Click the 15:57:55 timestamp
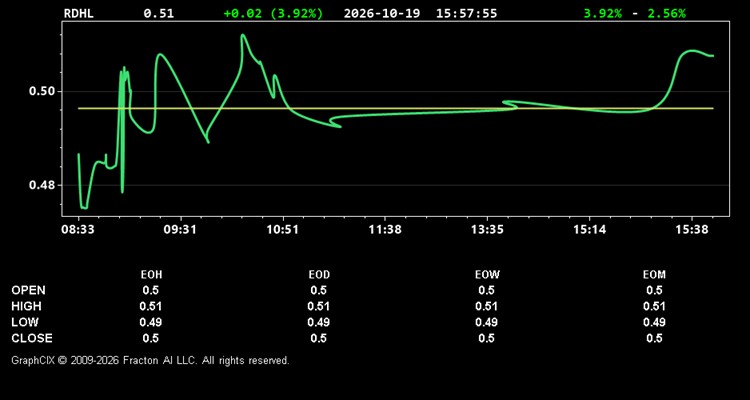The image size is (750, 400). (x=466, y=13)
